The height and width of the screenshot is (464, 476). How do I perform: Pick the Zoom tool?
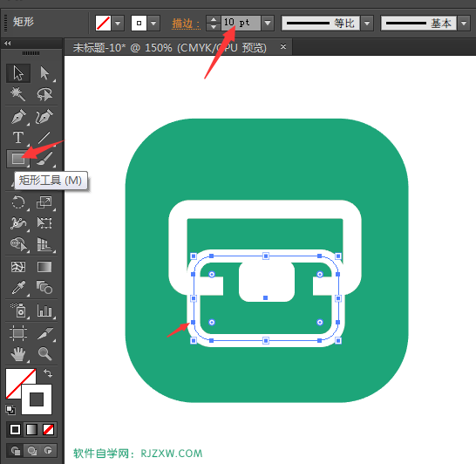pos(44,354)
